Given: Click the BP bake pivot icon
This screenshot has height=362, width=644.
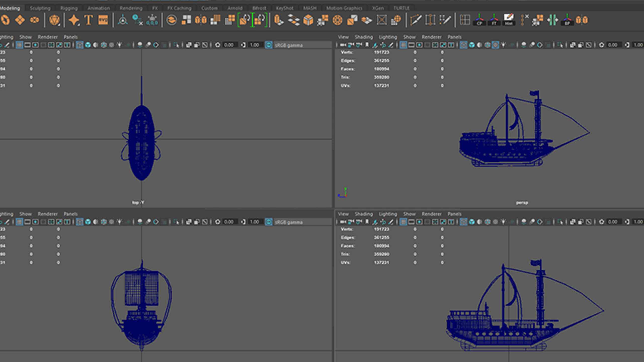Looking at the screenshot, I should click(567, 20).
